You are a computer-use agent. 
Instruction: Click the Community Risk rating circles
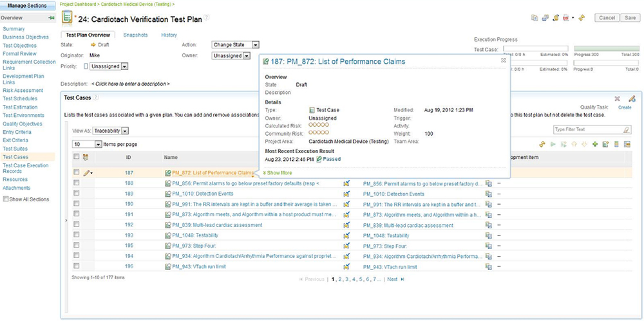[x=319, y=133]
